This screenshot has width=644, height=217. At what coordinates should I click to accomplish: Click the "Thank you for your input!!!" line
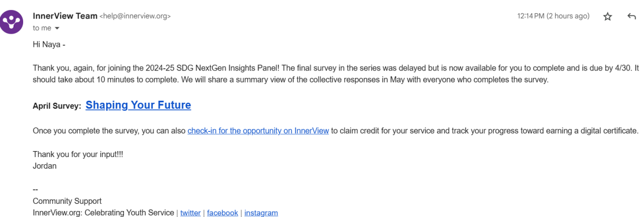click(x=78, y=155)
